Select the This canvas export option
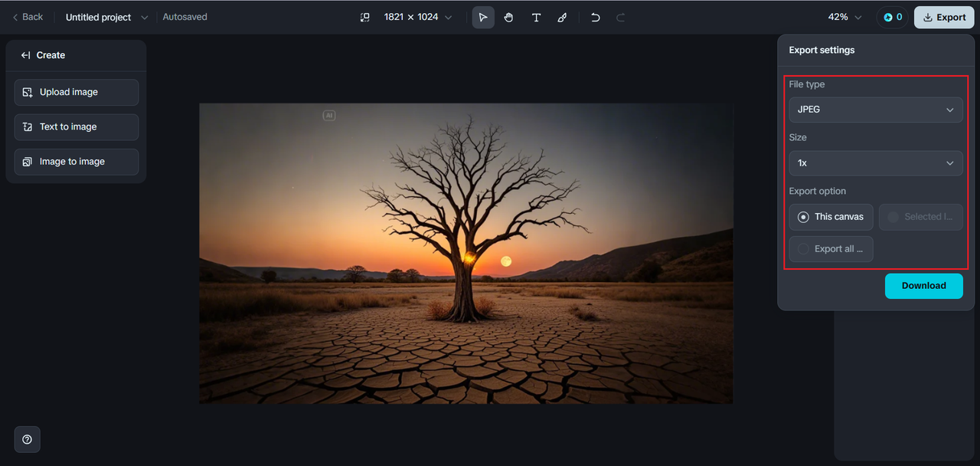980x466 pixels. [x=831, y=217]
